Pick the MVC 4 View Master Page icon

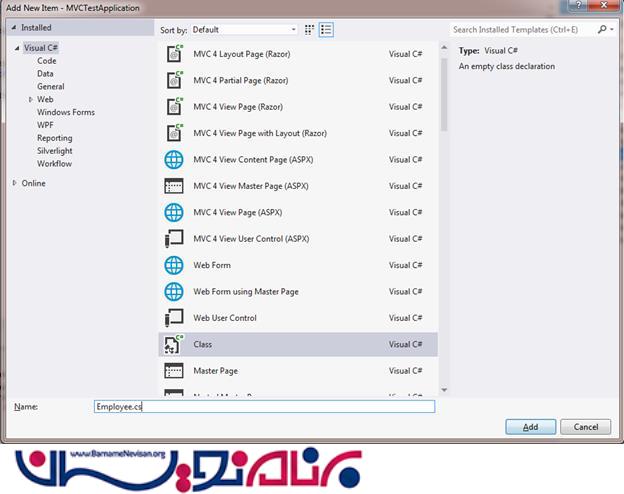pos(174,186)
